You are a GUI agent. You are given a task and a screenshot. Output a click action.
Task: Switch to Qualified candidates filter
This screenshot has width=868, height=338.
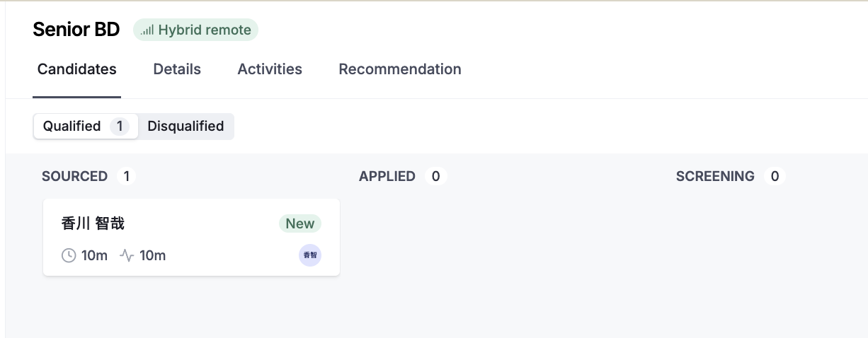[x=72, y=126]
